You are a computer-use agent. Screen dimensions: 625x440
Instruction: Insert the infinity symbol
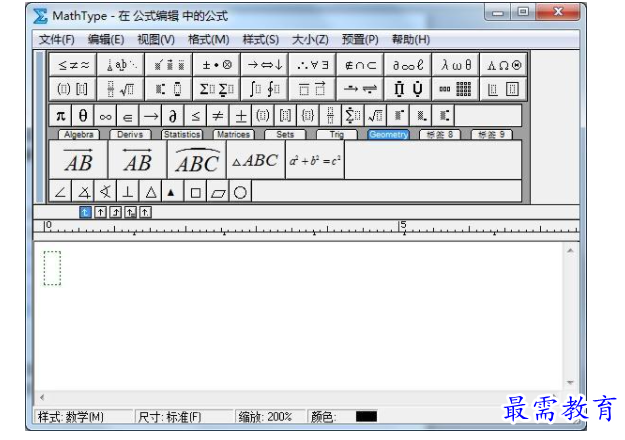(x=106, y=116)
